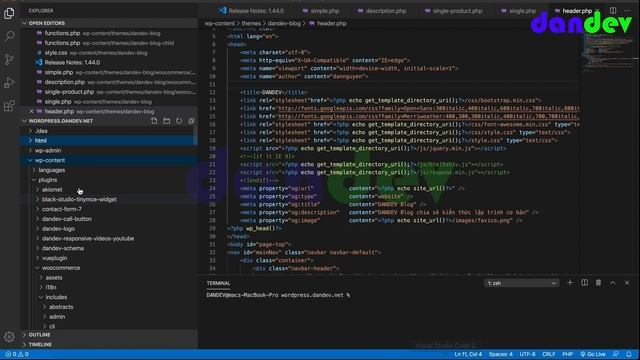
Task: Open the Search view in activity bar
Action: coord(9,36)
